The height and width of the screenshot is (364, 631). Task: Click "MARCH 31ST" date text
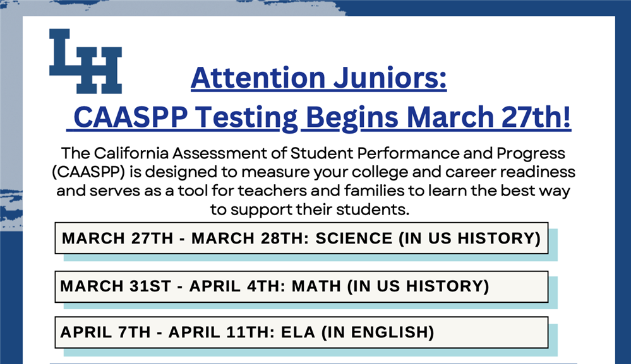point(116,286)
